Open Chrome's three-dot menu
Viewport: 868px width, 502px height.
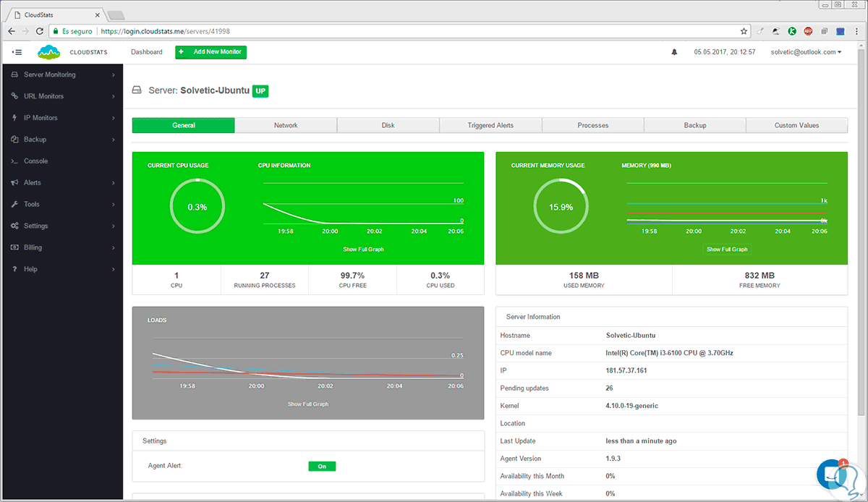pos(856,31)
